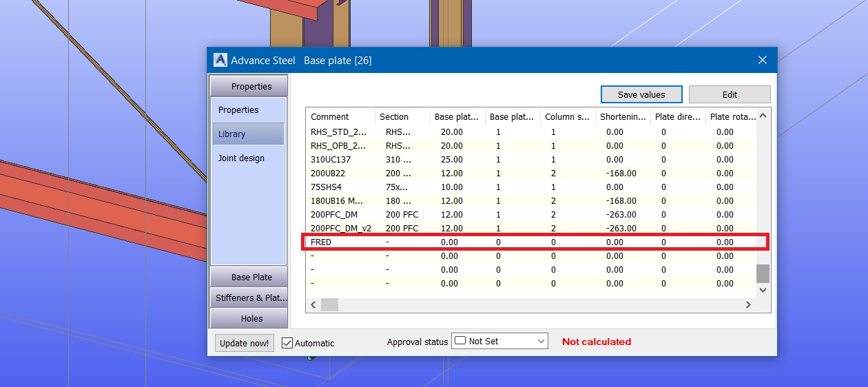This screenshot has height=387, width=868.
Task: Select the 180UB16 M... library entry
Action: (x=531, y=200)
